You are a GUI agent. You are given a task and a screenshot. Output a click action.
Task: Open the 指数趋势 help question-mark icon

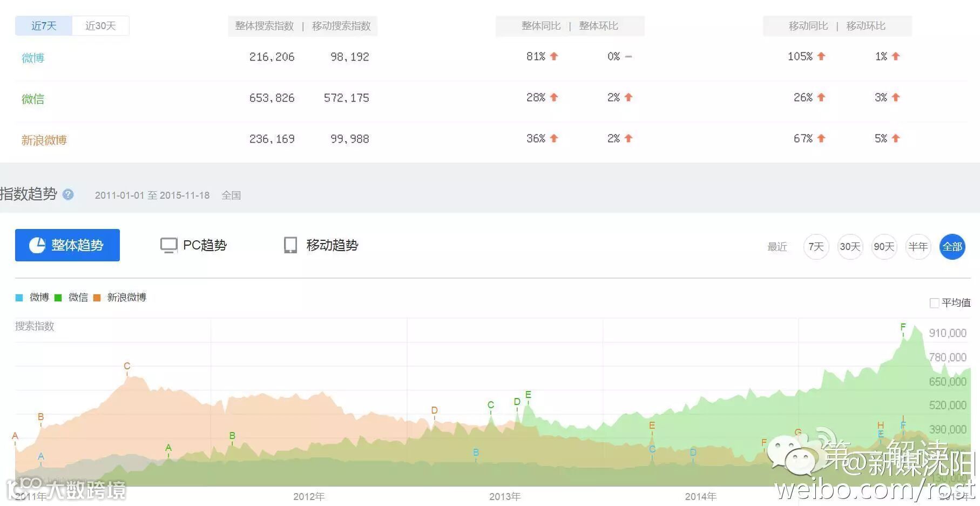point(68,194)
